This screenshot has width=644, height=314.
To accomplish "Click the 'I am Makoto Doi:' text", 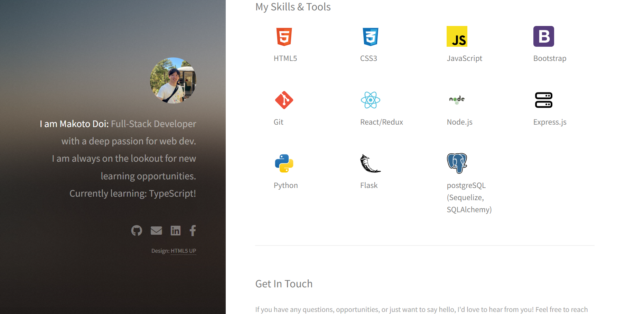I will coord(74,124).
